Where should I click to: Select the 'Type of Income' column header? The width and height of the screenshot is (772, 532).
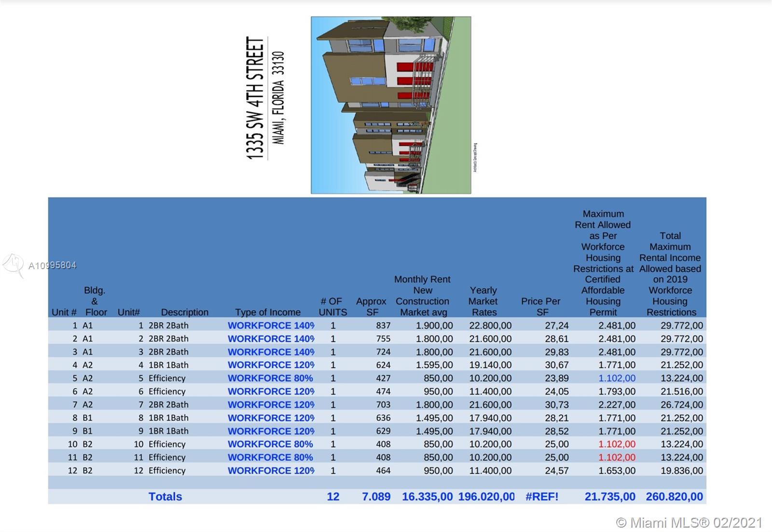click(268, 313)
